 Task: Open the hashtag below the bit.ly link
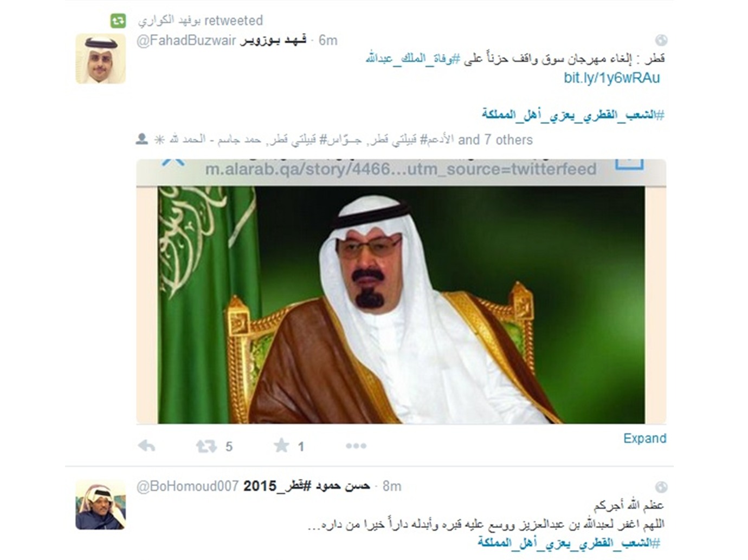click(x=572, y=114)
